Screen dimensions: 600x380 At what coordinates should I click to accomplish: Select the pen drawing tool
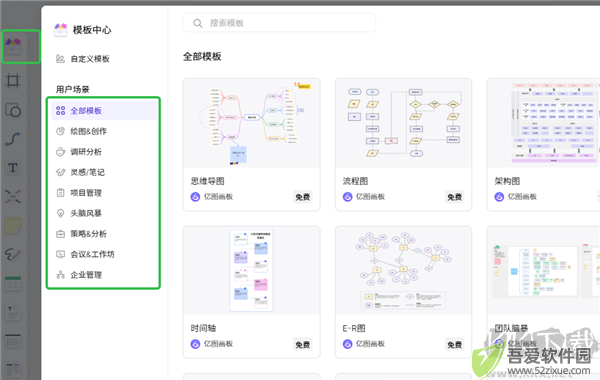click(13, 254)
